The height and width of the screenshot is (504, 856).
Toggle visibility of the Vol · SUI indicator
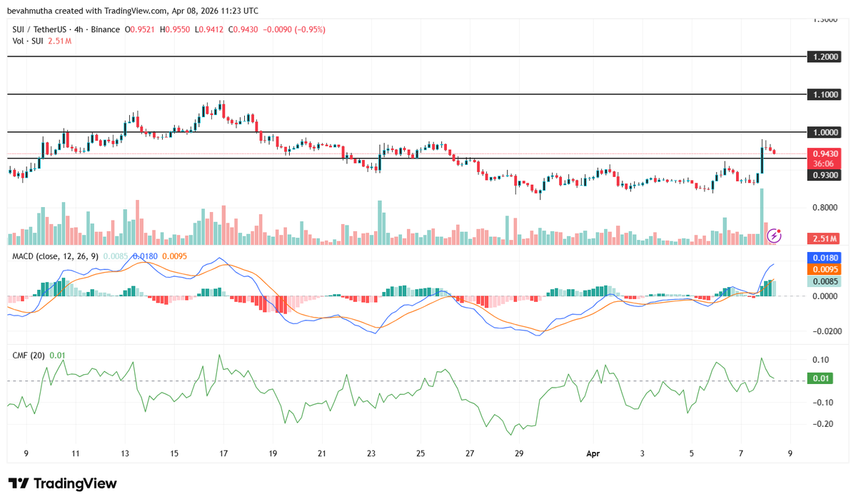26,41
